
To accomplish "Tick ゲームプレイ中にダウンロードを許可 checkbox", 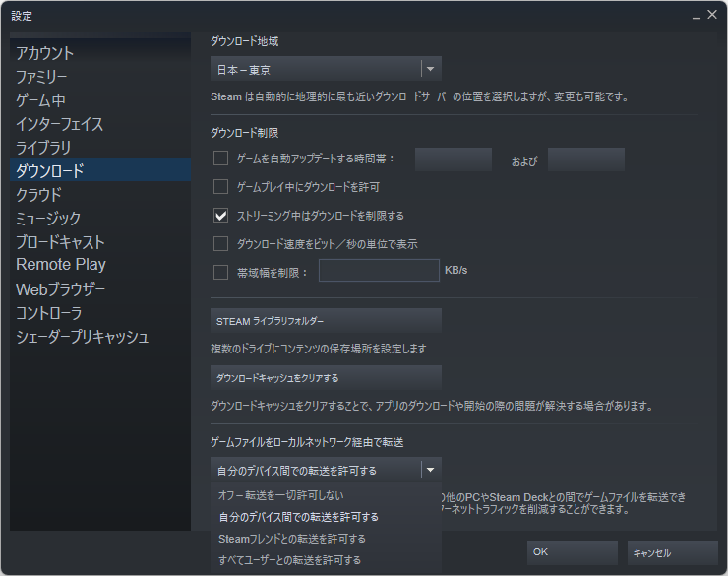I will (x=220, y=187).
